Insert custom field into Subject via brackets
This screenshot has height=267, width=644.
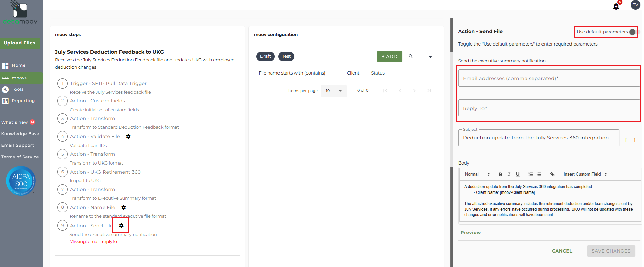[x=630, y=140]
